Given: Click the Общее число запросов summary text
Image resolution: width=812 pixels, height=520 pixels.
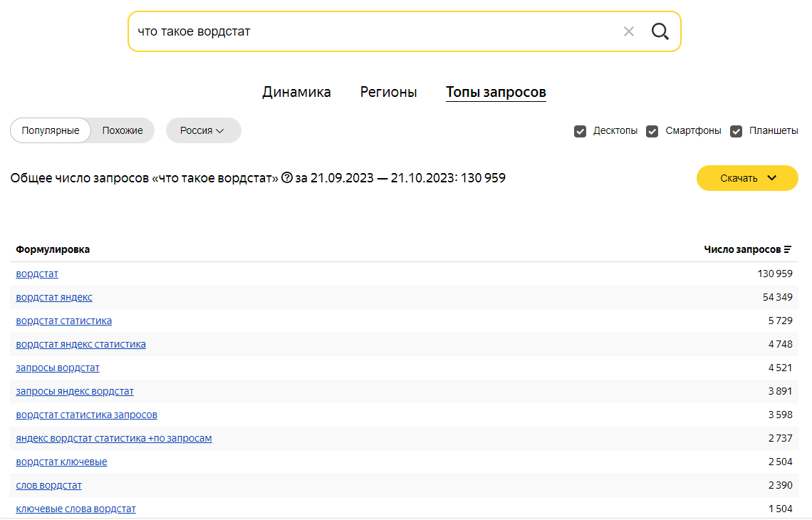Looking at the screenshot, I should (258, 178).
